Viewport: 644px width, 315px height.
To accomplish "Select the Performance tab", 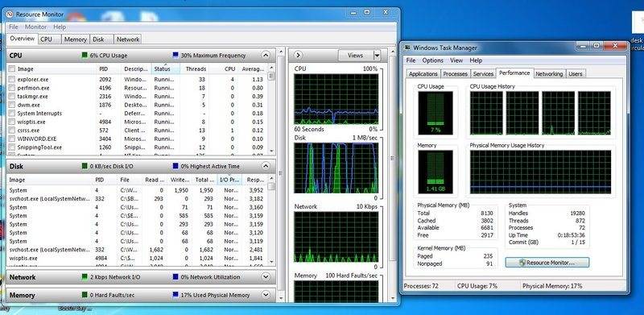I will [514, 73].
